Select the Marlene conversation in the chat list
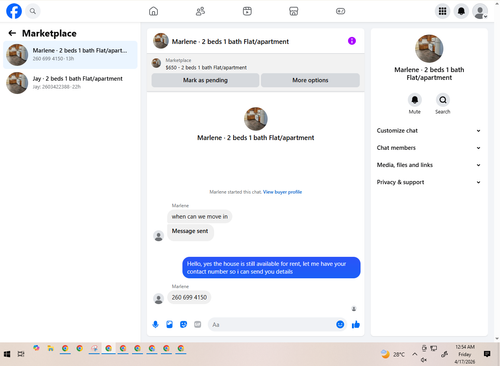500x366 pixels. pyautogui.click(x=70, y=55)
